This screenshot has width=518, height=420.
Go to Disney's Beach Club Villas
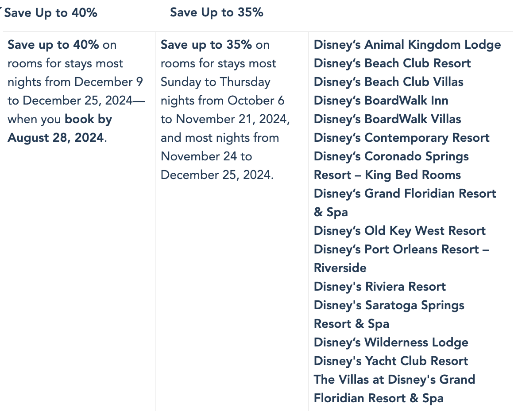(x=389, y=82)
